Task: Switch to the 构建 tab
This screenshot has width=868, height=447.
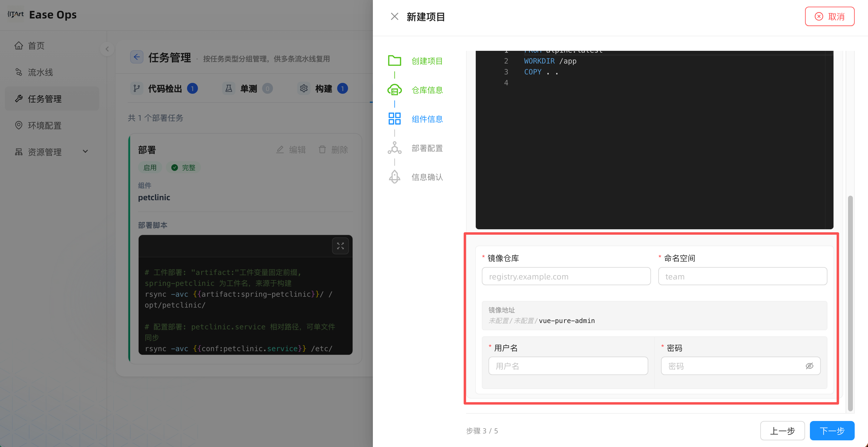Action: tap(323, 89)
